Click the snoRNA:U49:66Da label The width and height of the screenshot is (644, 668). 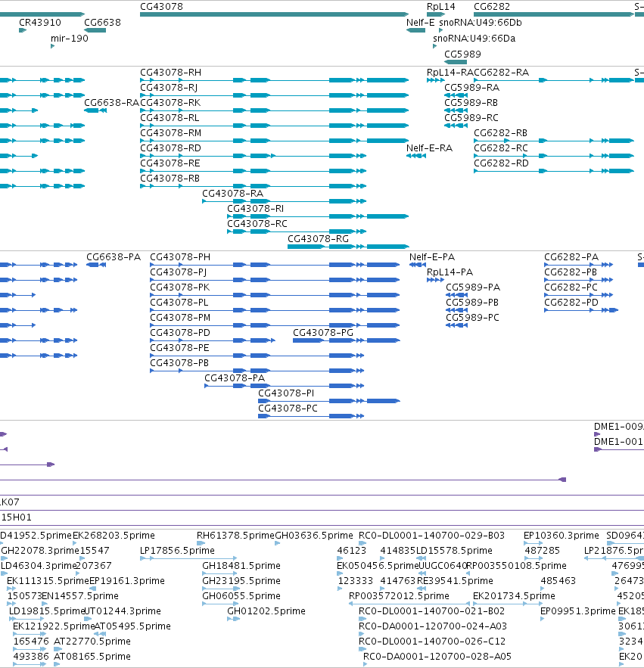pos(474,39)
